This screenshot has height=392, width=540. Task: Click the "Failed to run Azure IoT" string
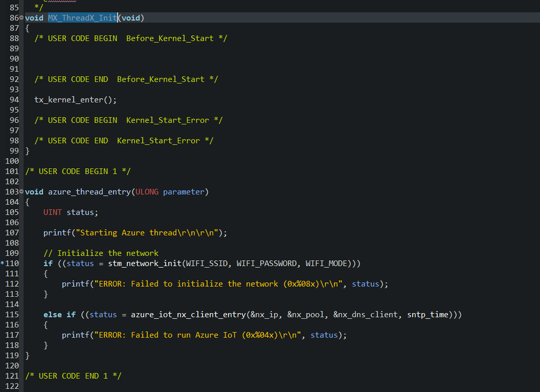(x=198, y=335)
